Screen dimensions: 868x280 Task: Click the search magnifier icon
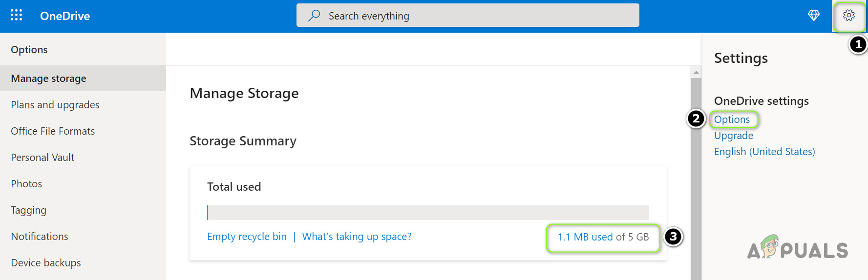pyautogui.click(x=314, y=16)
